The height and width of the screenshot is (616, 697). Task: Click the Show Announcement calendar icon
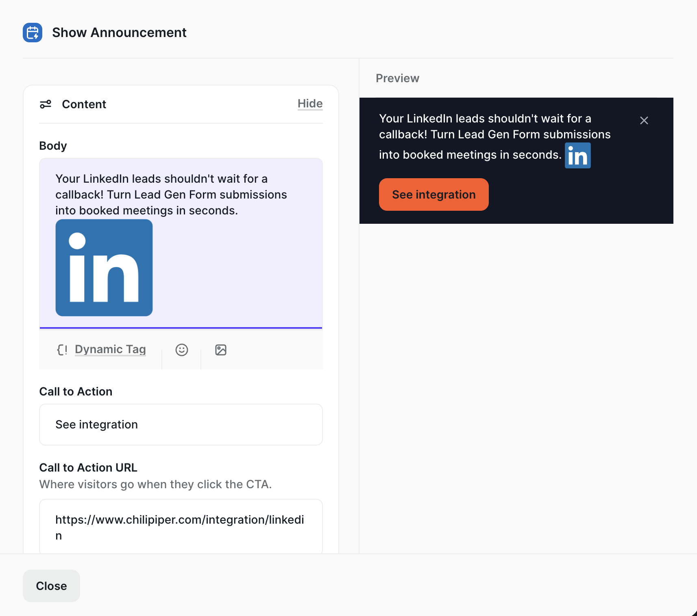(x=33, y=33)
